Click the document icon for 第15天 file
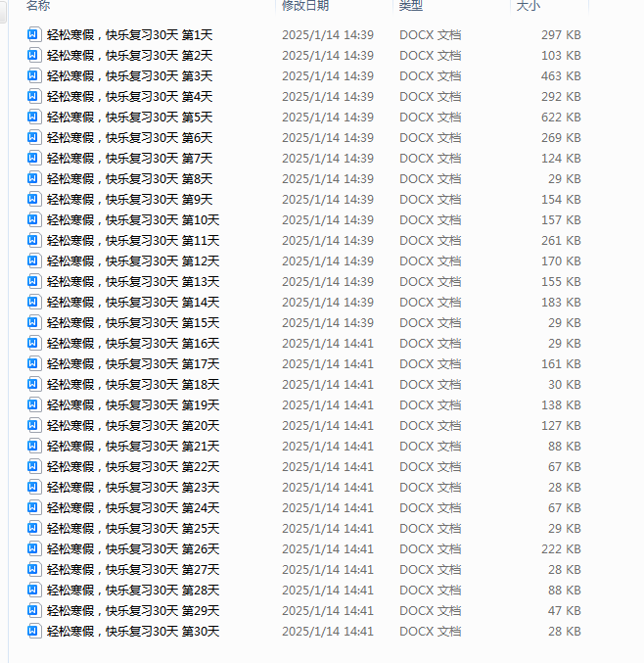 34,322
